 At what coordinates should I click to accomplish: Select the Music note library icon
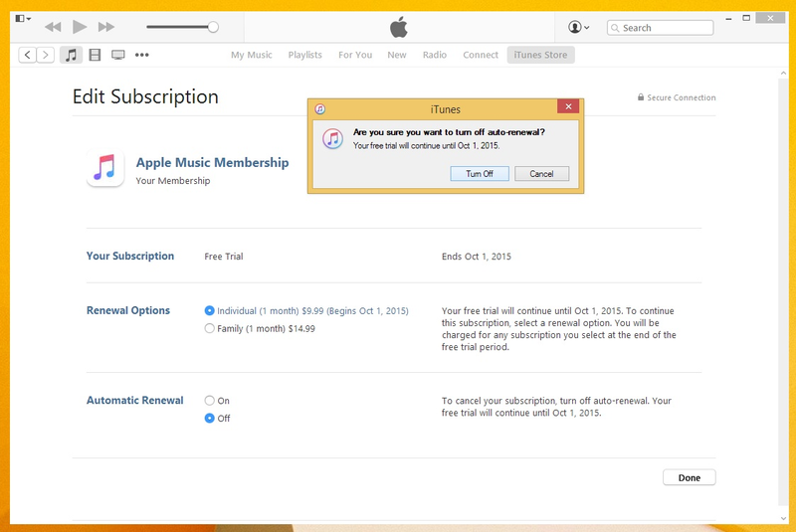click(x=71, y=55)
